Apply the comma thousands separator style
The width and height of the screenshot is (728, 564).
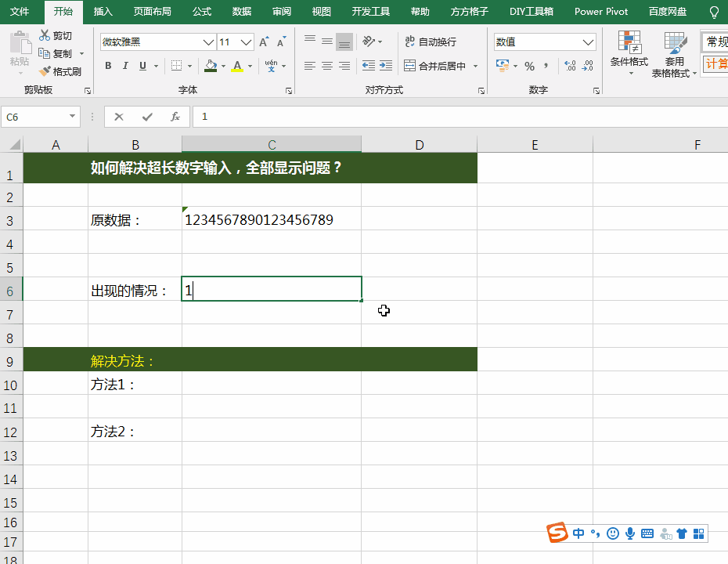[546, 66]
